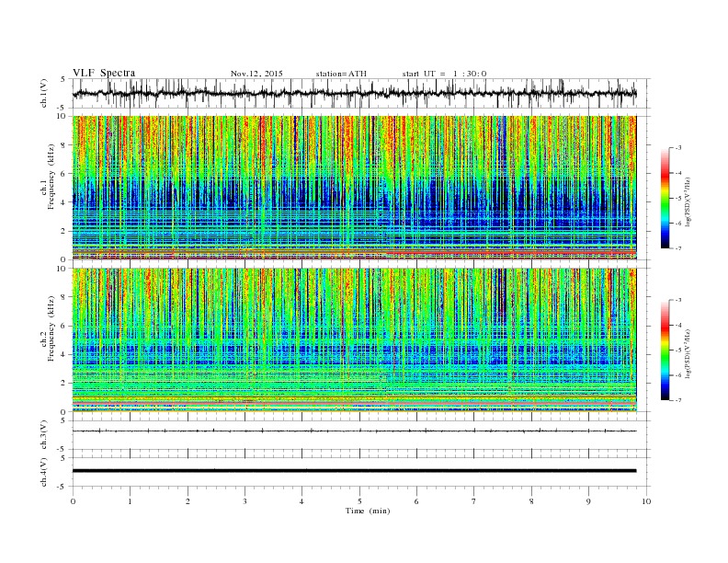The width and height of the screenshot is (728, 563).
Task: Click the ch.2 spectrogram color scale bar
Action: (665, 350)
